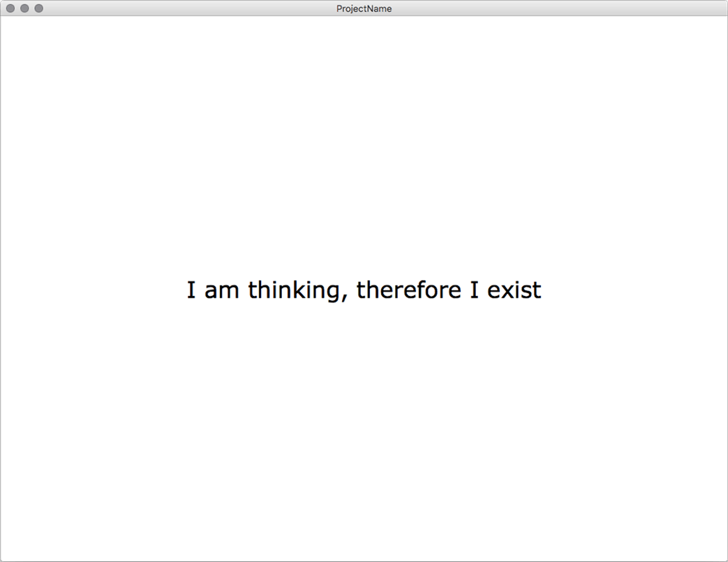Click the ProjectName window title
Screen dimensions: 728x562
[x=364, y=9]
